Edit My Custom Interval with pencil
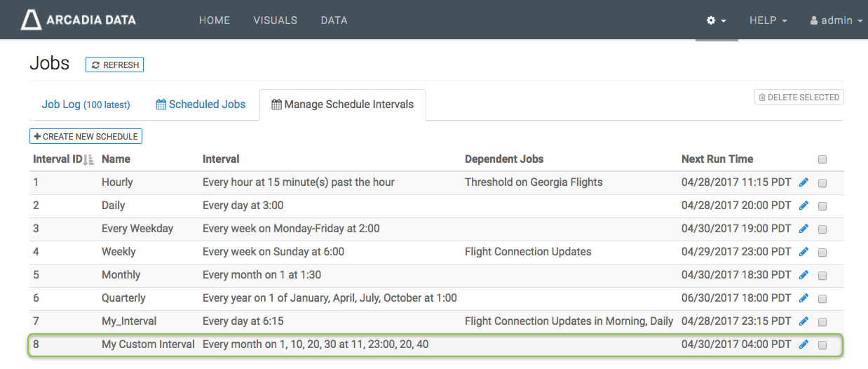The image size is (868, 369). pyautogui.click(x=803, y=344)
